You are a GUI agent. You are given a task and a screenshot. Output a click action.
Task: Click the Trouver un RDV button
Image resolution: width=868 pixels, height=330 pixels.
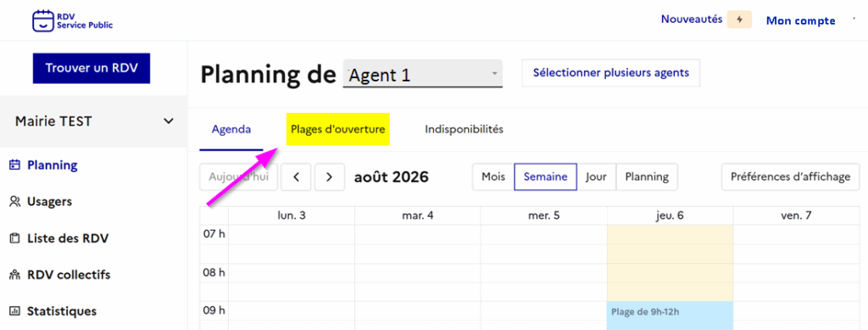click(92, 68)
